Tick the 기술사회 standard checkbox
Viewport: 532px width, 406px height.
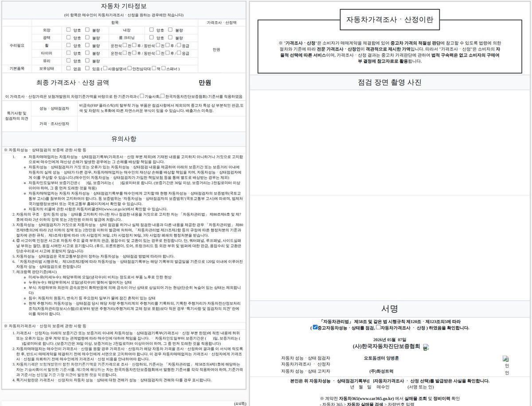pyautogui.click(x=142, y=96)
